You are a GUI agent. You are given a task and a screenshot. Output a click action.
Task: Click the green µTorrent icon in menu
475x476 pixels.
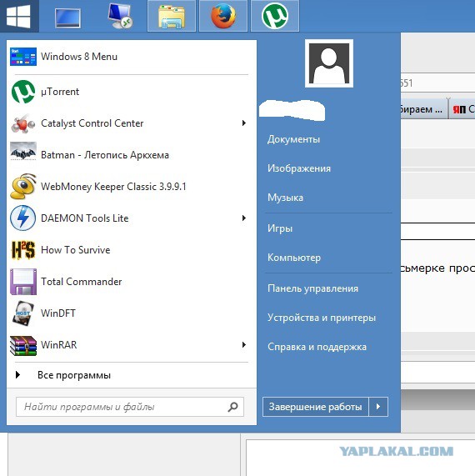pos(23,92)
